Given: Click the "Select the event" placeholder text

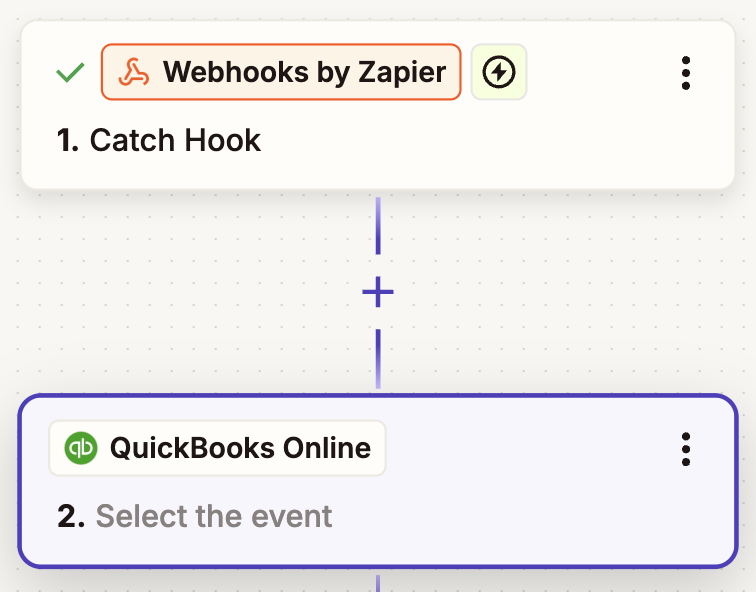Looking at the screenshot, I should click(x=213, y=516).
